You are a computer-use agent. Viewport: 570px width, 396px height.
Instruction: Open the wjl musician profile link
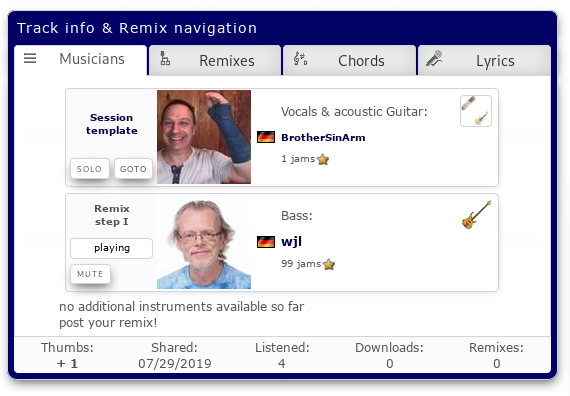pyautogui.click(x=292, y=242)
